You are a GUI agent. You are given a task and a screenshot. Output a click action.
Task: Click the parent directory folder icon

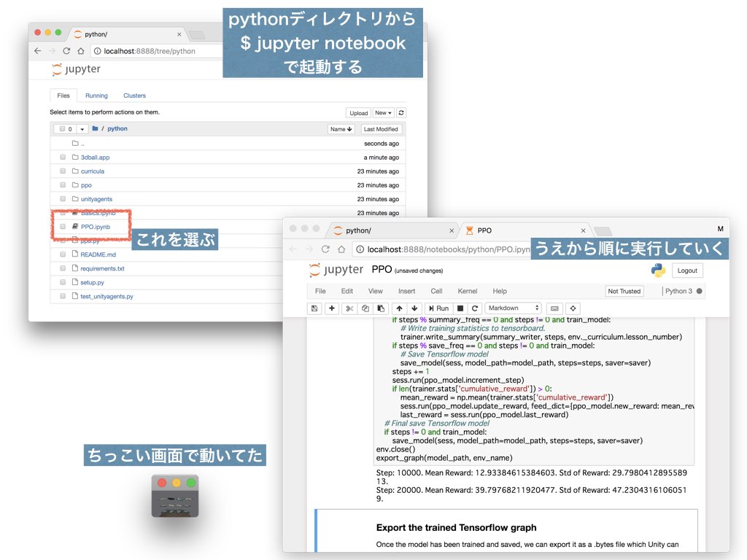(75, 144)
